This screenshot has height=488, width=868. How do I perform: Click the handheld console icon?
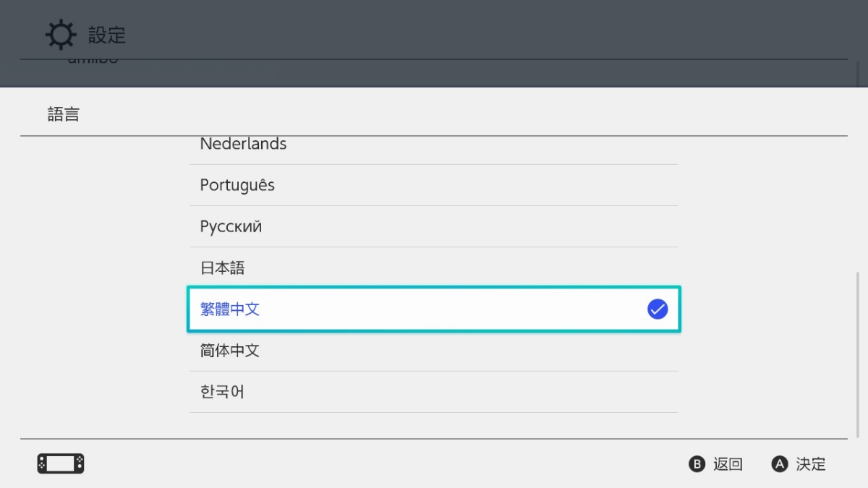[61, 463]
